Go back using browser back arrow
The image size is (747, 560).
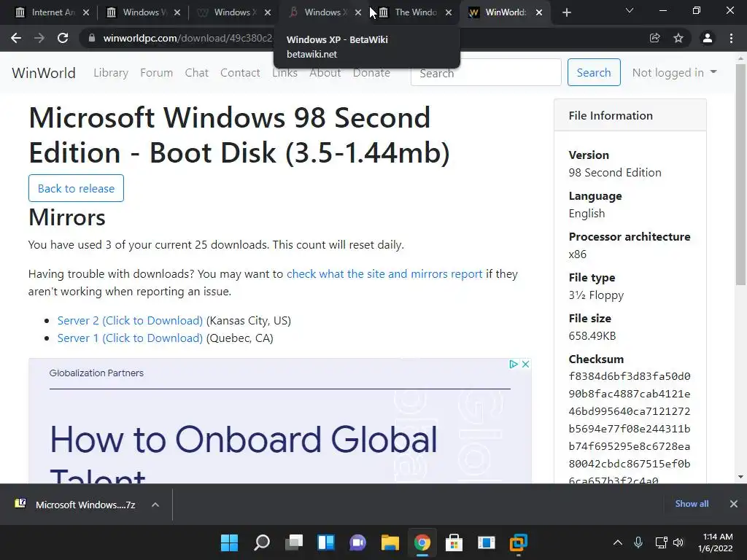coord(16,38)
